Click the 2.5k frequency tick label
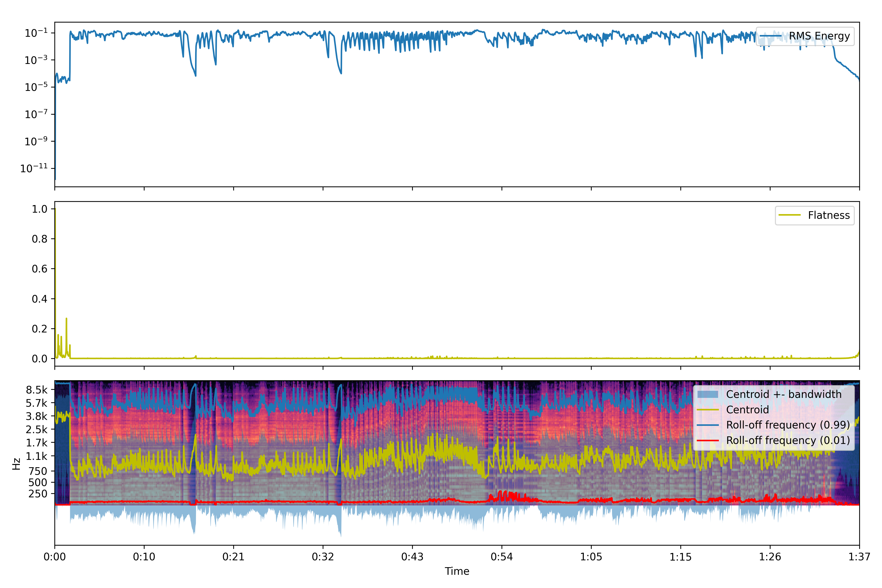882x588 pixels. tap(37, 429)
